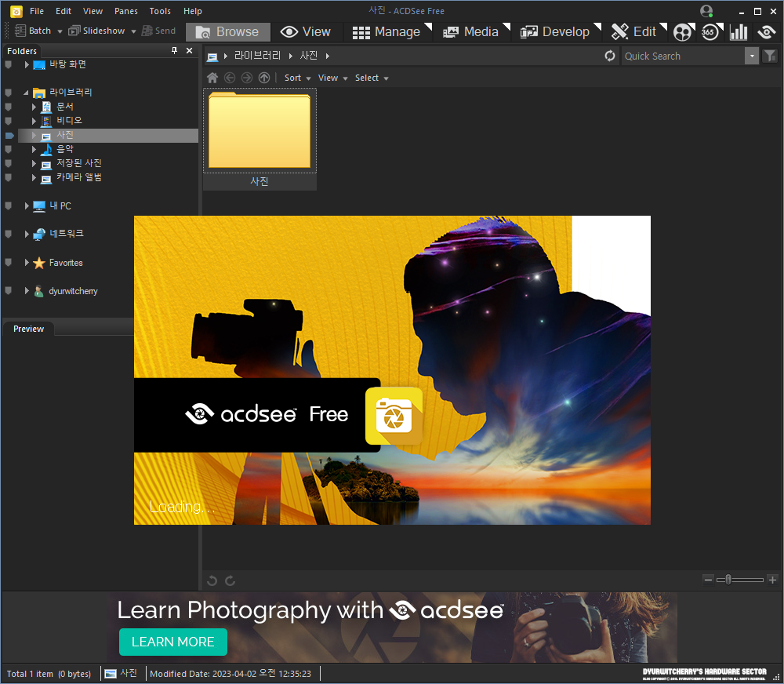The width and height of the screenshot is (784, 684).
Task: Open the Quick Search dropdown arrow
Action: [752, 56]
